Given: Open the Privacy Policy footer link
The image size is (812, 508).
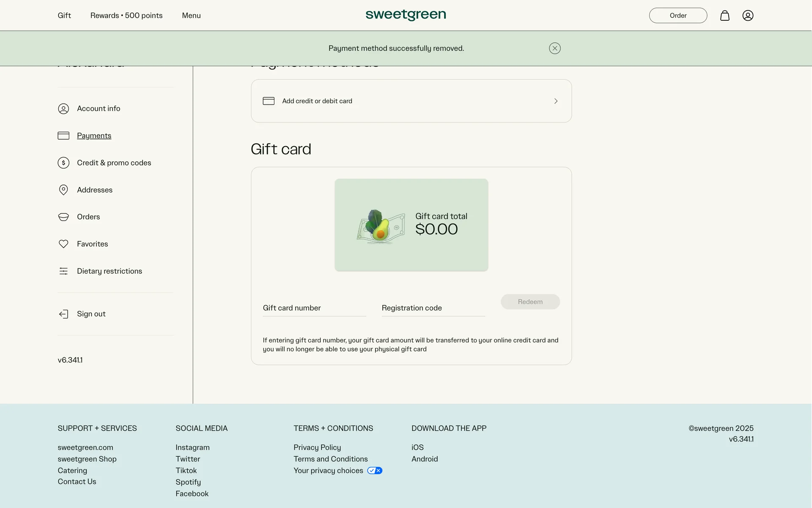Looking at the screenshot, I should pyautogui.click(x=317, y=447).
